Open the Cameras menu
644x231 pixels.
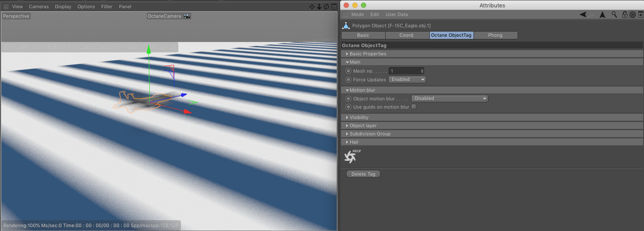(39, 6)
